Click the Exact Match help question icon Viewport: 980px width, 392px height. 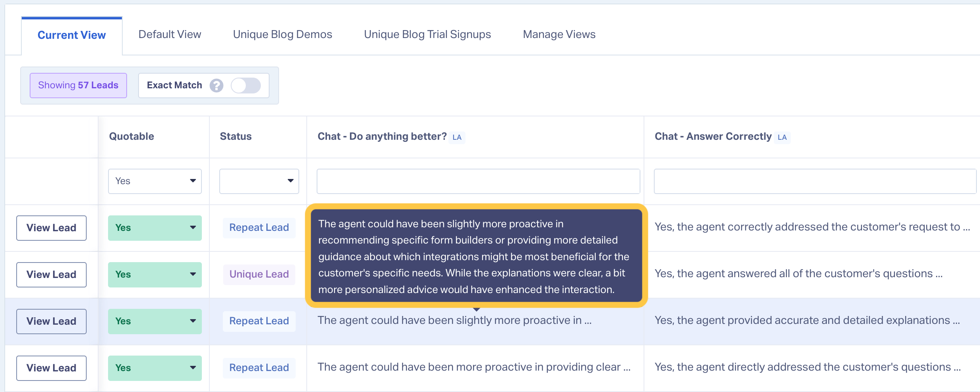click(x=217, y=86)
